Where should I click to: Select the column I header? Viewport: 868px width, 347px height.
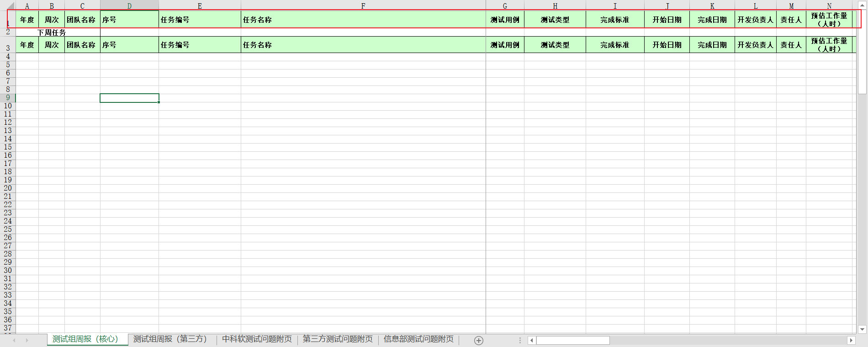pos(615,6)
